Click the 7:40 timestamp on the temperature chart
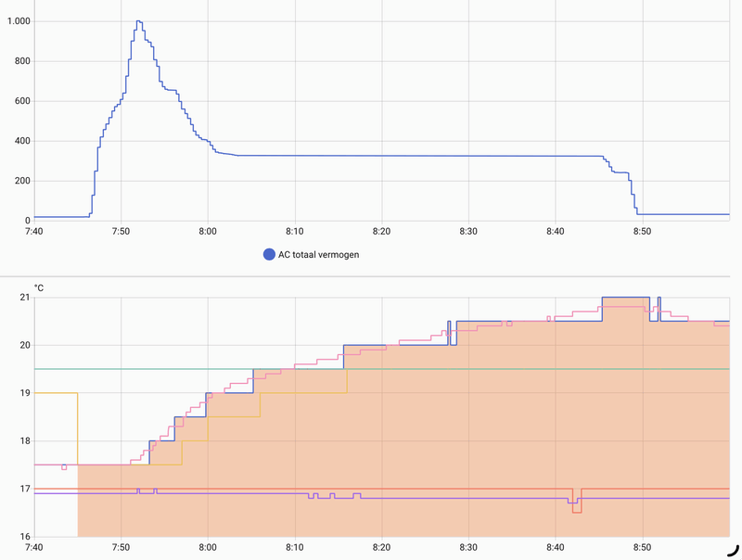This screenshot has width=742, height=560. 33,545
